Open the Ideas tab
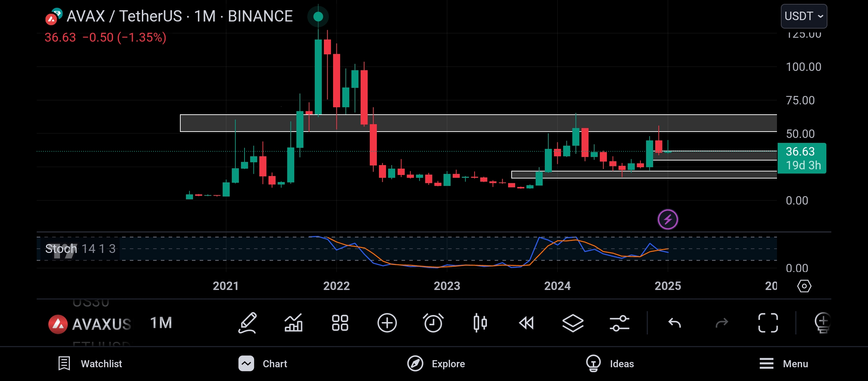868x381 pixels. click(610, 364)
